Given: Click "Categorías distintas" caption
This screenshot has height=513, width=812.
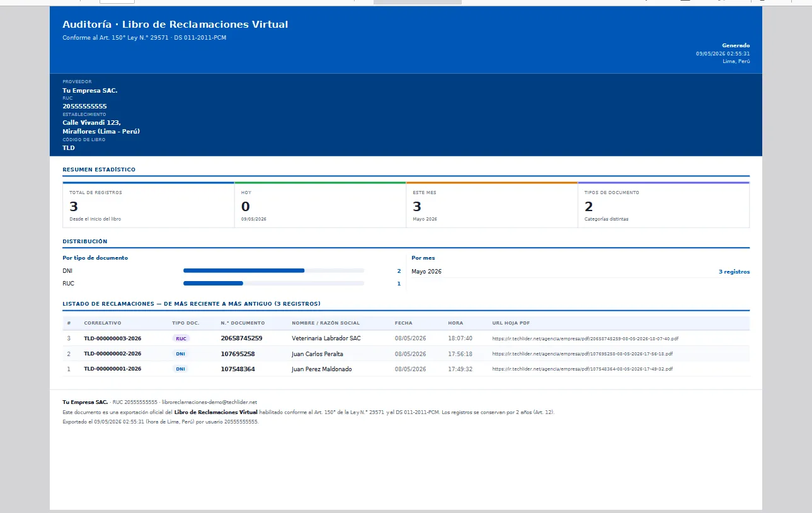Looking at the screenshot, I should pyautogui.click(x=607, y=219).
